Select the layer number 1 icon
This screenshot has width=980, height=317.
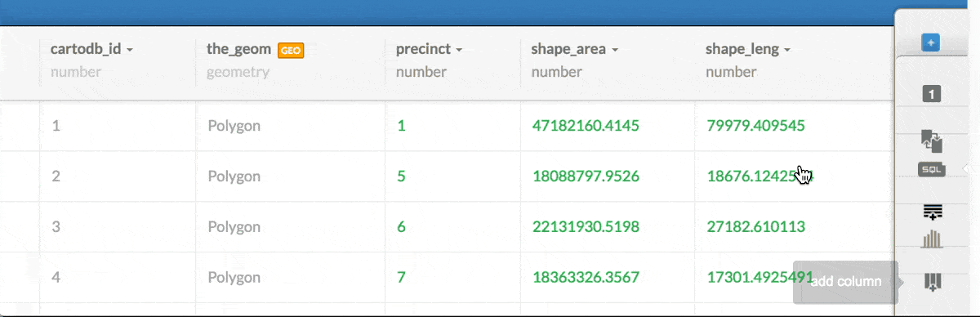pyautogui.click(x=932, y=94)
